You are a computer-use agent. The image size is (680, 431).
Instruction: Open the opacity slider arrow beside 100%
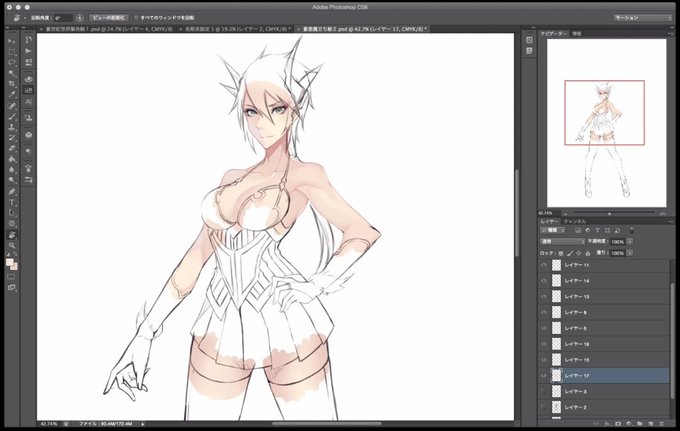coord(630,242)
